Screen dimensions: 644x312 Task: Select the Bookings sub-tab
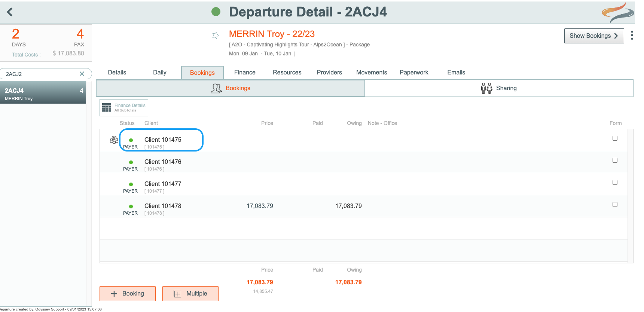point(231,88)
